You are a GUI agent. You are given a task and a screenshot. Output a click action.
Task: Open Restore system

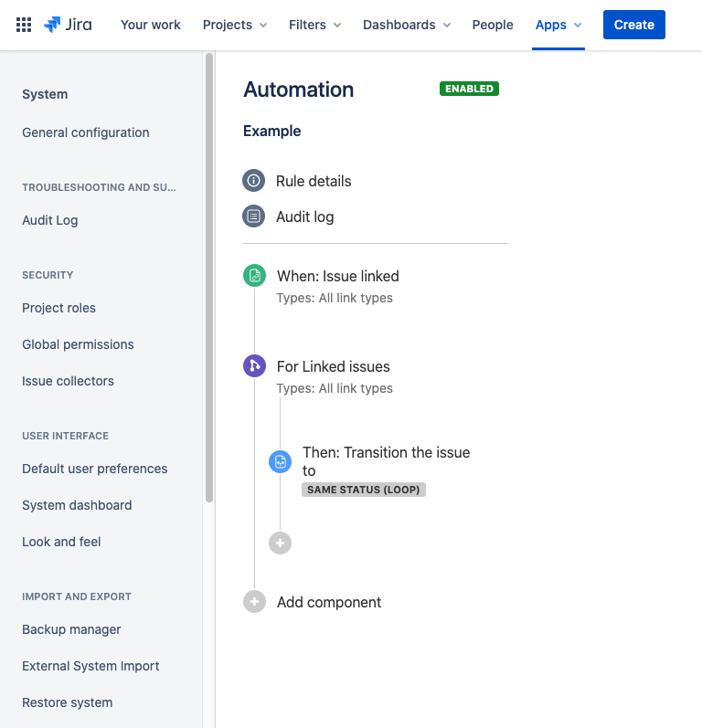click(68, 702)
